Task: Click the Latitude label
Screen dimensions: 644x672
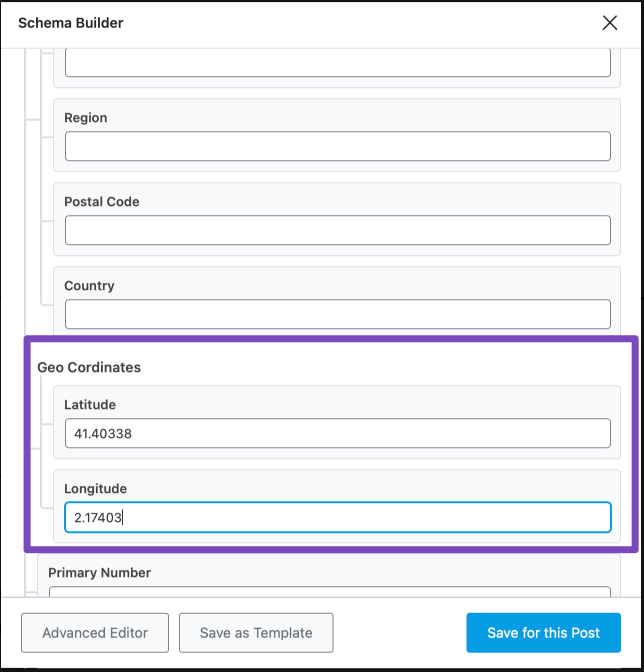Action: point(90,404)
